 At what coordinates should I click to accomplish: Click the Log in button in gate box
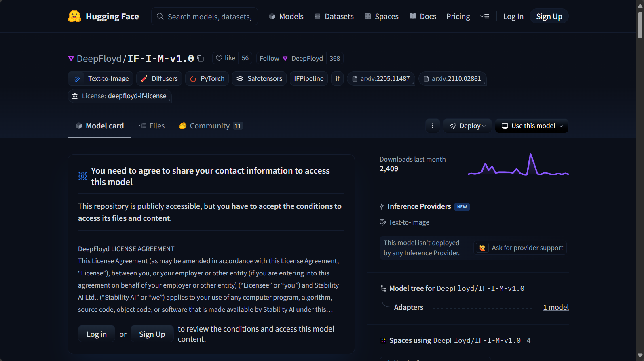[97, 334]
